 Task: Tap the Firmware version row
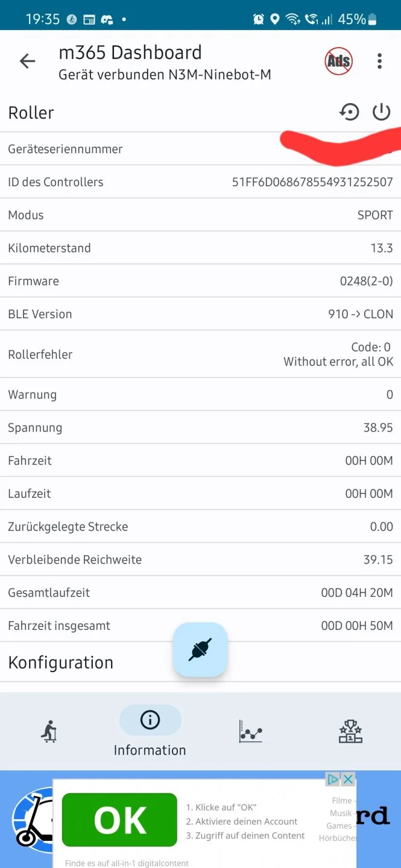[x=200, y=281]
